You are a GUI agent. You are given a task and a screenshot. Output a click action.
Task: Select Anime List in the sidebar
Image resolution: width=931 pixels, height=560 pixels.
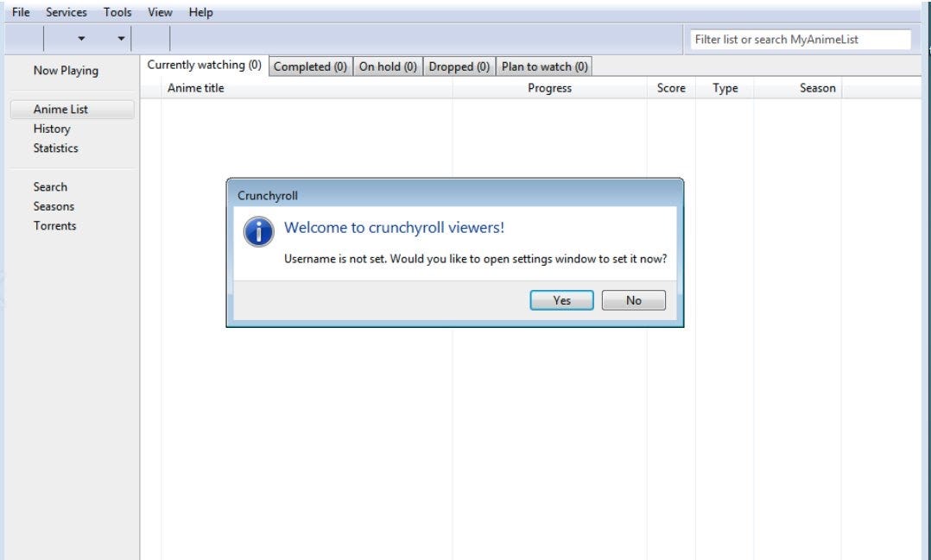72,109
